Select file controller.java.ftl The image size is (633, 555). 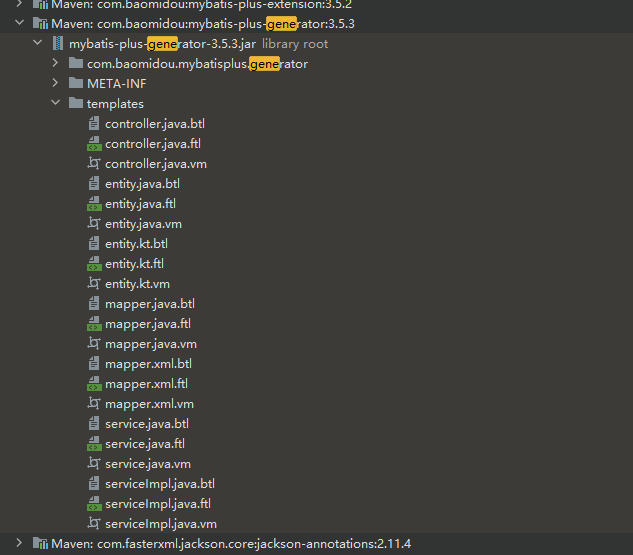[x=153, y=144]
